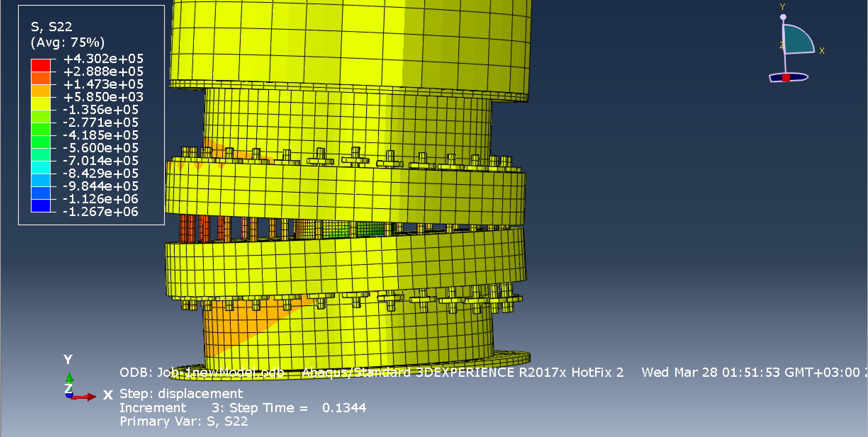Click the cyan legend swatch at -8.429e+05
Image resolution: width=868 pixels, height=437 pixels.
(41, 168)
